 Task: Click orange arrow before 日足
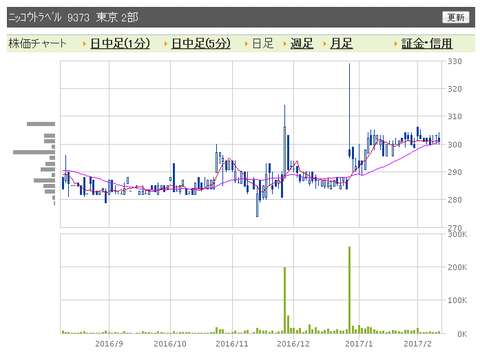point(246,44)
